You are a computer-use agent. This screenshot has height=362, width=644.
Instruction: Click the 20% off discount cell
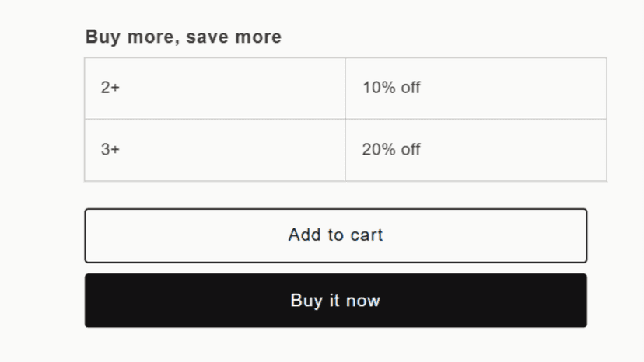click(476, 150)
